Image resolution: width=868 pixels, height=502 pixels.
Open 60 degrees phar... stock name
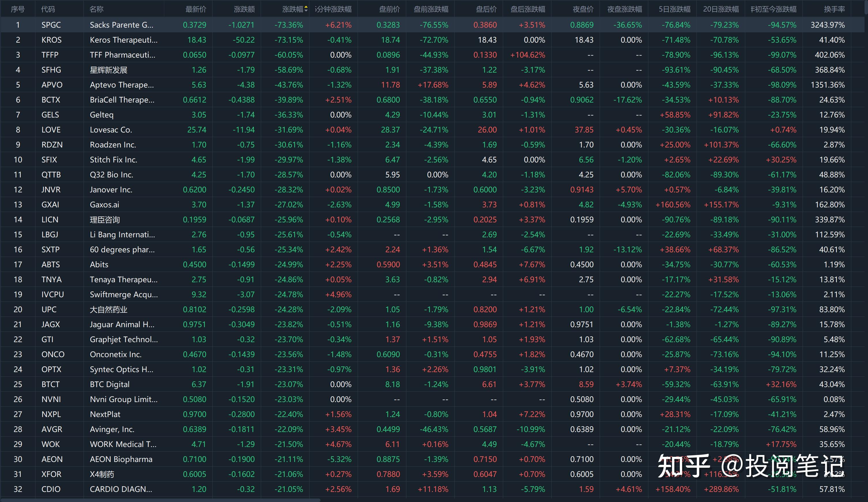(122, 250)
